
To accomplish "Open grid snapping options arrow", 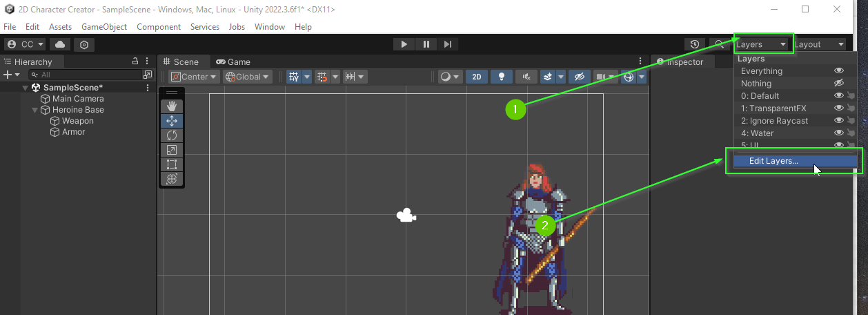I will coord(335,77).
